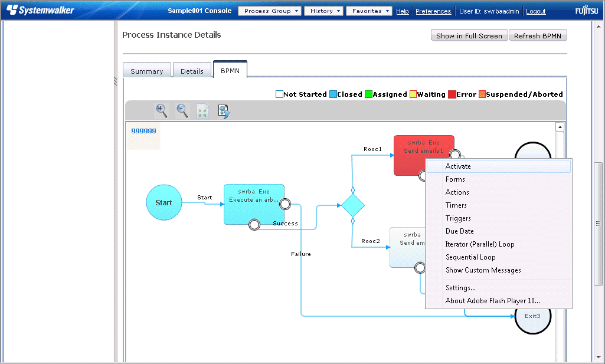Open the Process Group dropdown

point(270,11)
